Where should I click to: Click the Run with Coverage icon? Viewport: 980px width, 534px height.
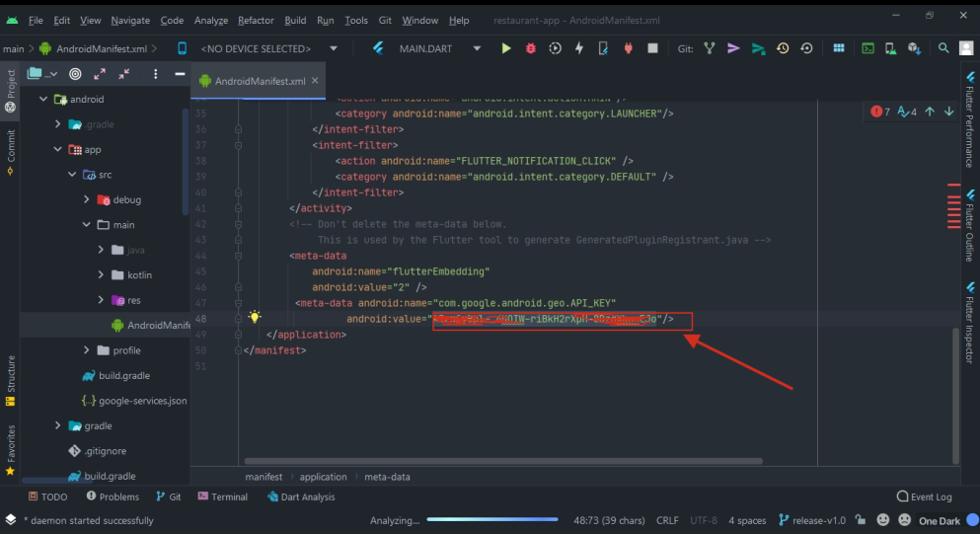point(555,48)
